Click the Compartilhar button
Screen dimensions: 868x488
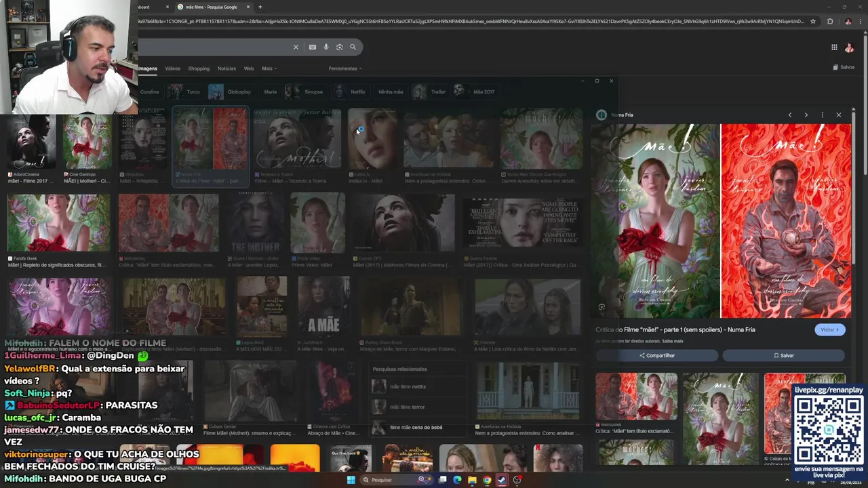[x=657, y=355]
